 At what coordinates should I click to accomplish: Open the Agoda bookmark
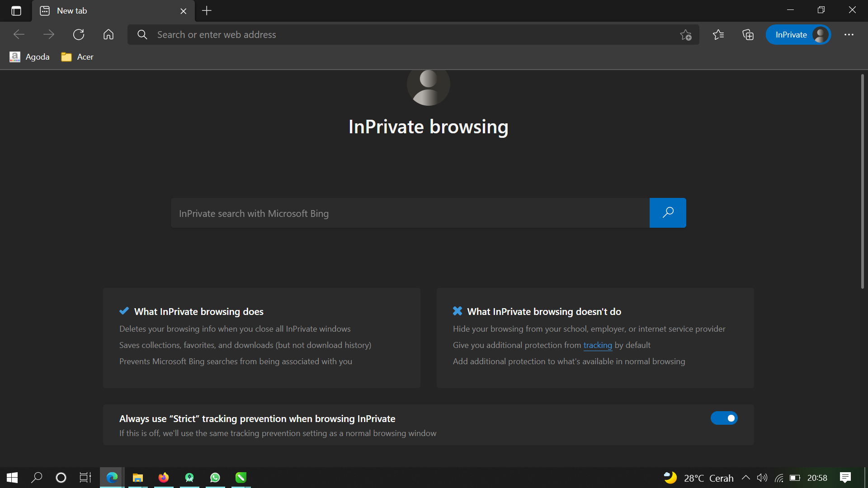(x=29, y=56)
